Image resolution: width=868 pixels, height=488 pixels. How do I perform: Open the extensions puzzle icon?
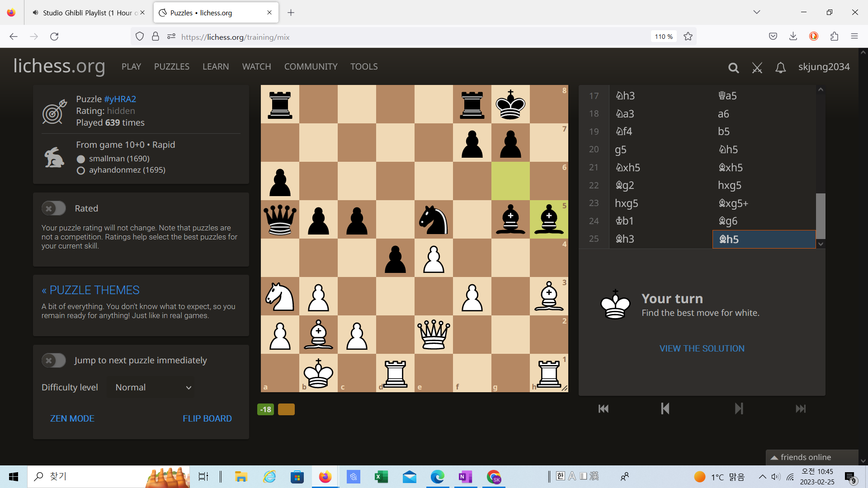tap(834, 37)
